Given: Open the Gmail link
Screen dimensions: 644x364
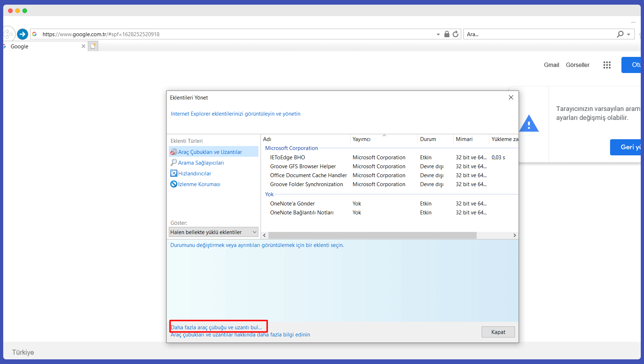Looking at the screenshot, I should click(x=552, y=65).
